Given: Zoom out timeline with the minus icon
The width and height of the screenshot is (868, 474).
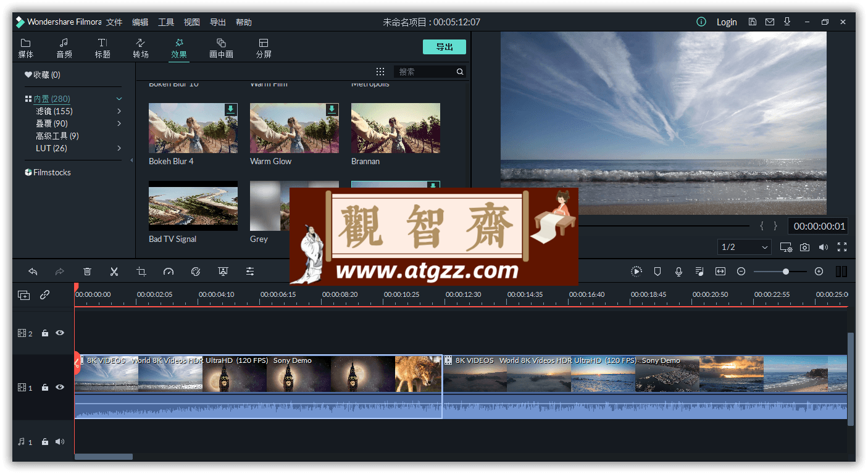Looking at the screenshot, I should point(741,272).
